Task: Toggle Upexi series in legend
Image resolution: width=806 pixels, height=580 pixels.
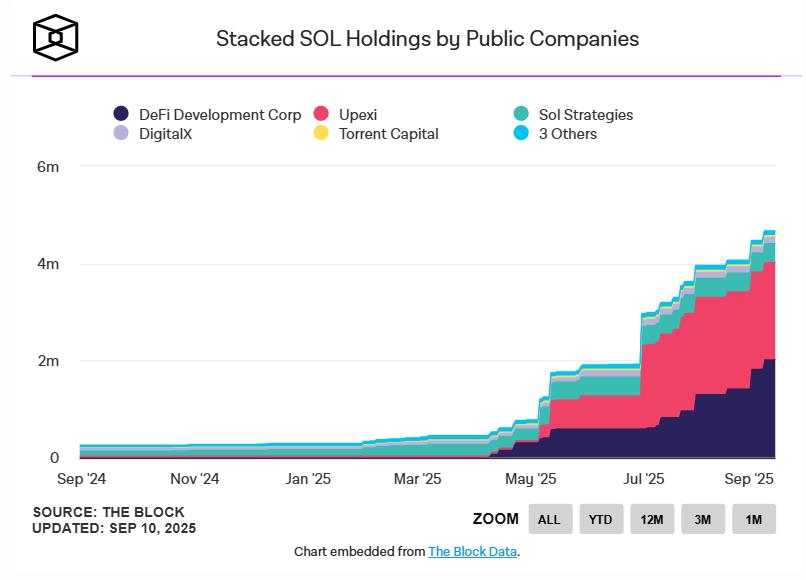Action: point(358,115)
